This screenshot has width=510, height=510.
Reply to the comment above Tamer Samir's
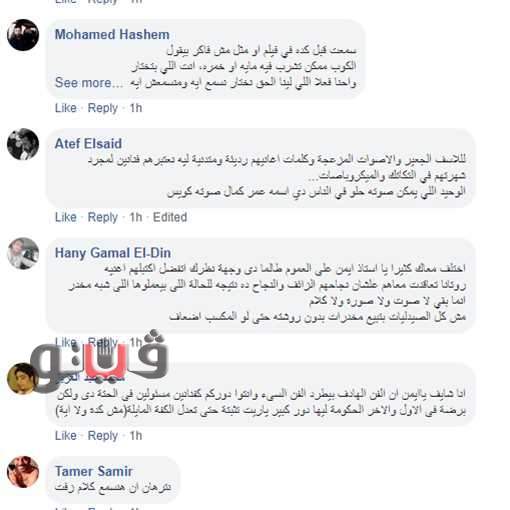(103, 436)
